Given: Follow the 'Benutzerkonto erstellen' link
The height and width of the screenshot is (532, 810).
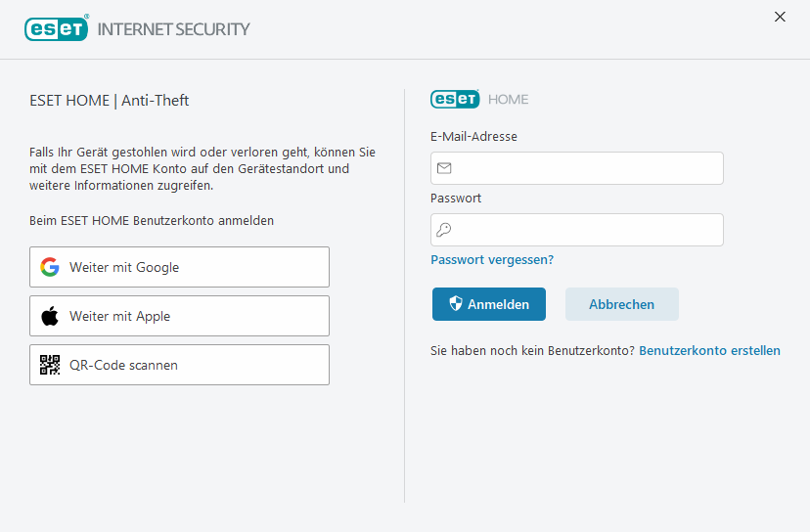Looking at the screenshot, I should tap(709, 350).
